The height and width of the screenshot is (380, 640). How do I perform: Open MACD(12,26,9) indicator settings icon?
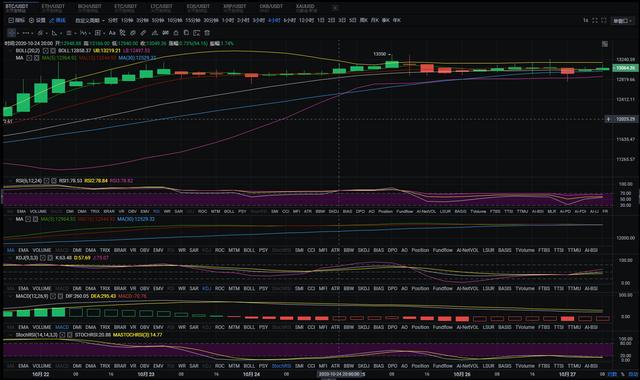click(x=53, y=296)
